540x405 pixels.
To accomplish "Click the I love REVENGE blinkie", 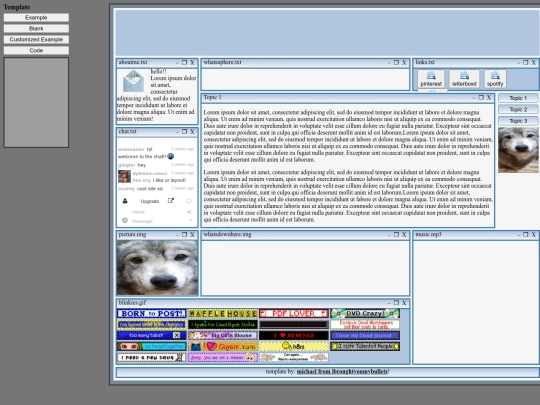I will pos(294,335).
